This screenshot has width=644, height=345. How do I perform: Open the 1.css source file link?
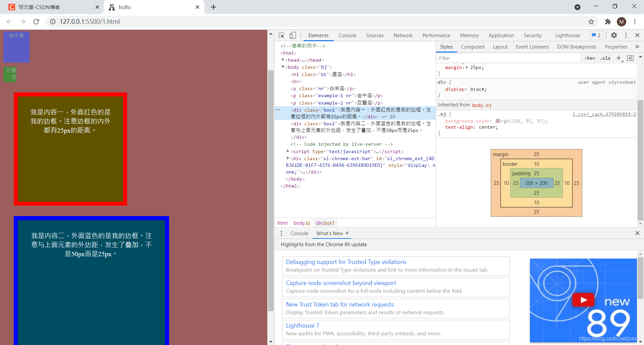coord(604,114)
